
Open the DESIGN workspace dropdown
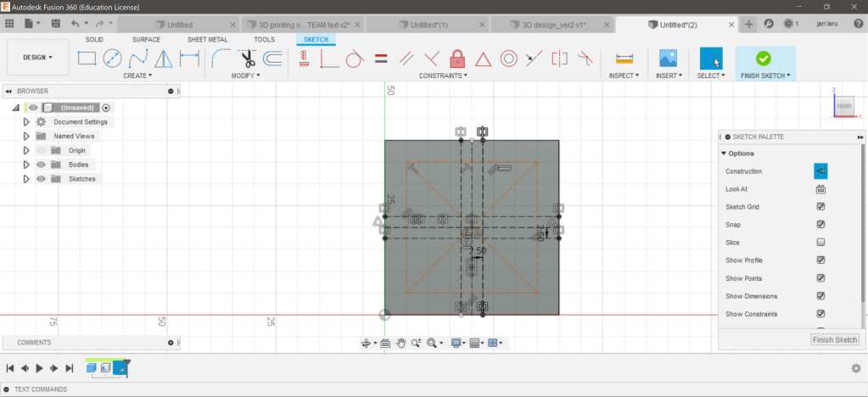[x=37, y=58]
